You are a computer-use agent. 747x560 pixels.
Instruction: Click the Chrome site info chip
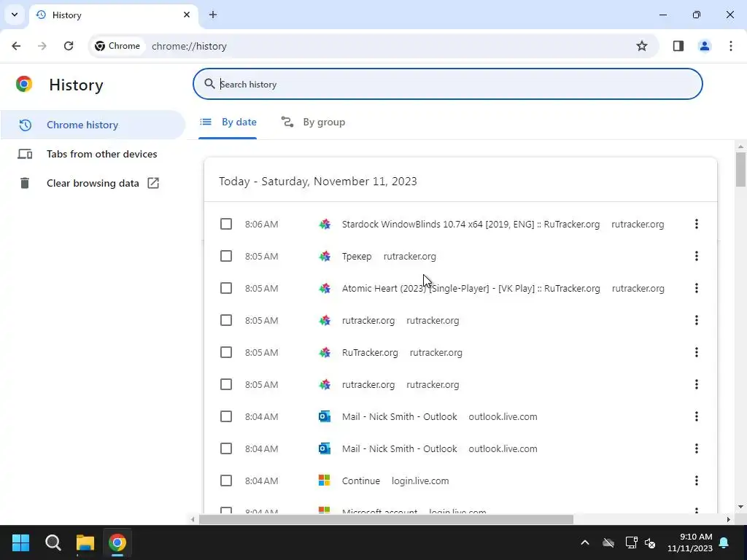117,46
